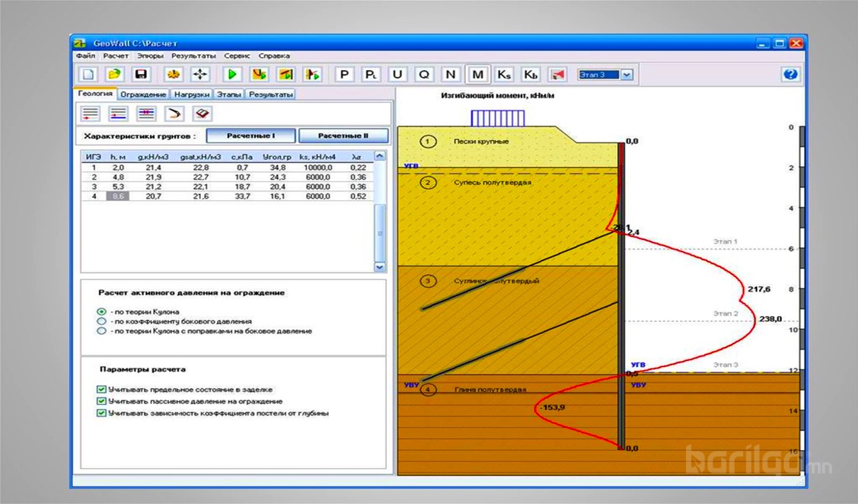Open a file with the folder icon
The width and height of the screenshot is (858, 504).
coord(114,74)
